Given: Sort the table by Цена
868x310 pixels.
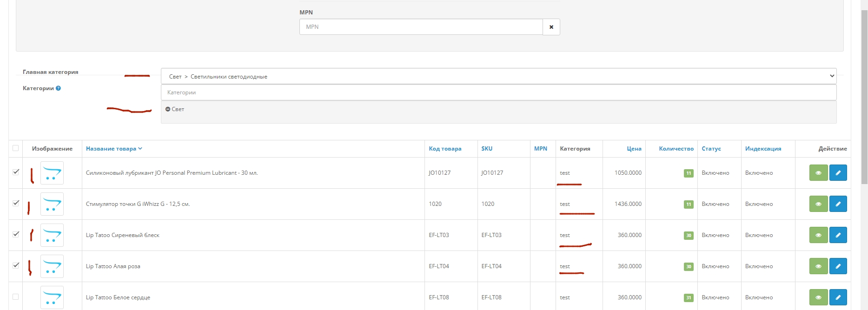Looking at the screenshot, I should click(634, 149).
